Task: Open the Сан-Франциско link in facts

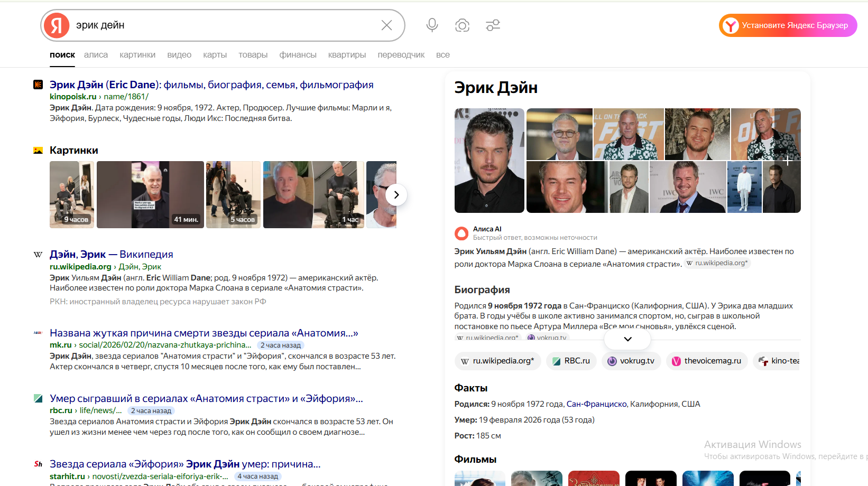Action: click(596, 404)
